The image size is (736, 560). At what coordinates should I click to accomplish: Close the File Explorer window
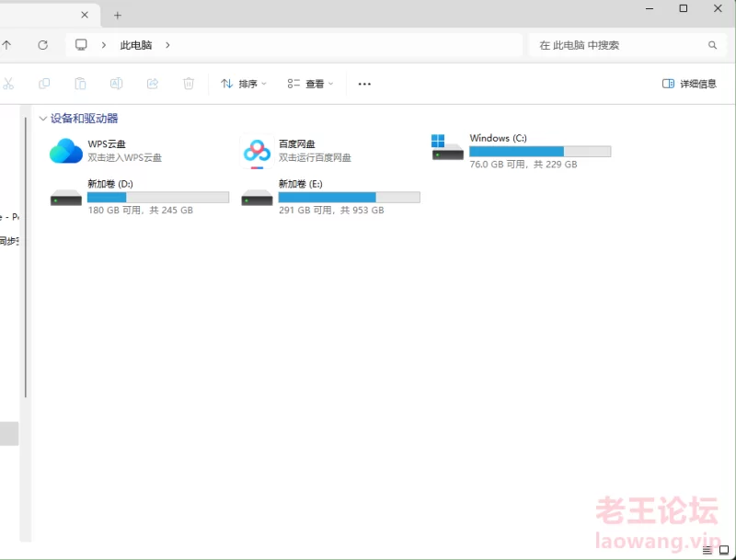point(718,8)
